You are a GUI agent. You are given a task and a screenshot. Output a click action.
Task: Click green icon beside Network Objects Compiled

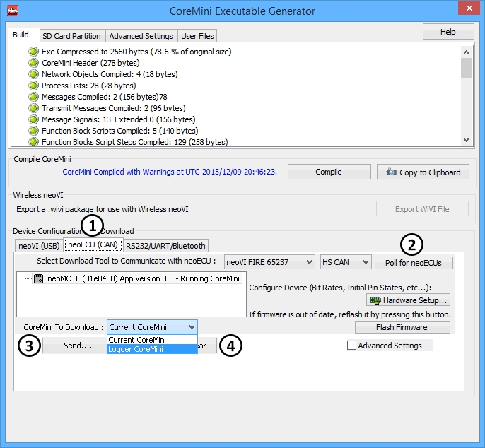coord(33,74)
